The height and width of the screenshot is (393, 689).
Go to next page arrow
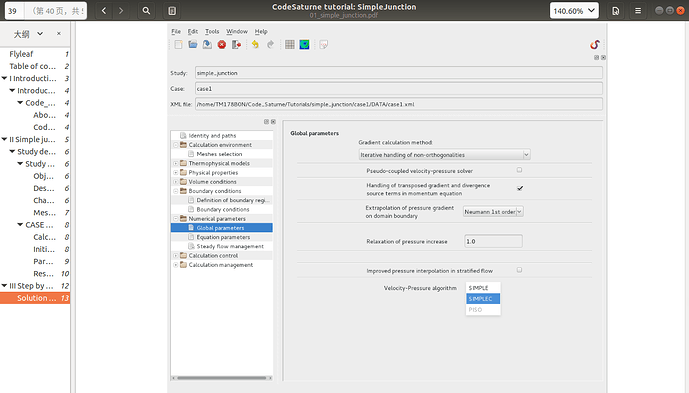pyautogui.click(x=121, y=11)
